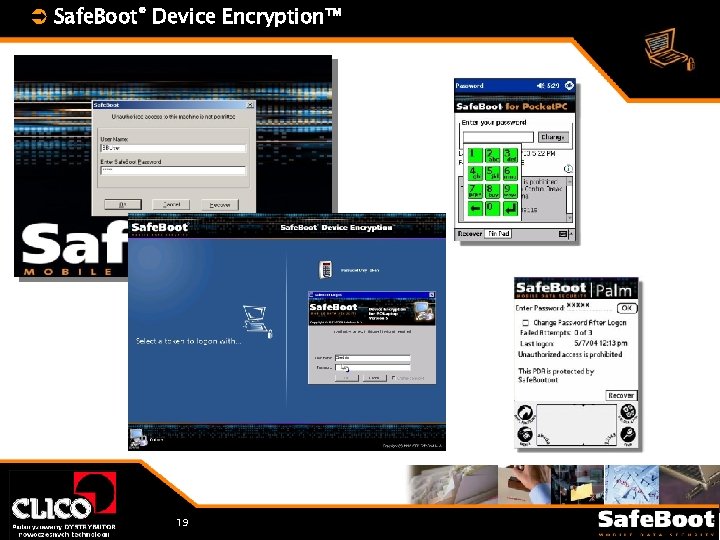Click the Enter SafeBoot Password field
The height and width of the screenshot is (540, 720).
pos(173,171)
